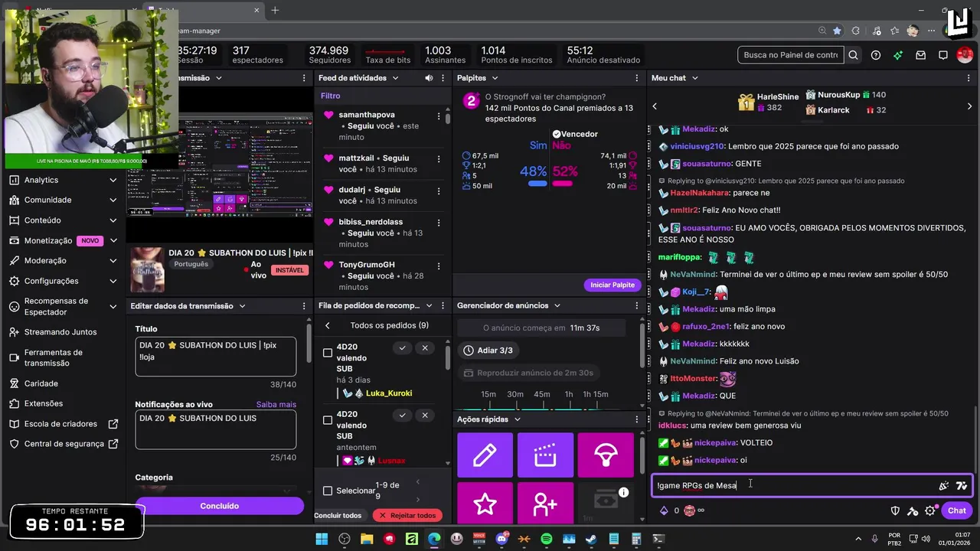This screenshot has width=980, height=551.
Task: Click the pencil edit quick action
Action: pyautogui.click(x=485, y=455)
